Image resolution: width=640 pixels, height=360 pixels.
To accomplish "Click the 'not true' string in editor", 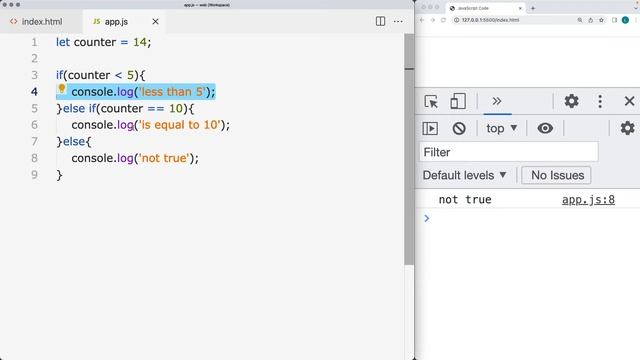I will click(x=164, y=158).
